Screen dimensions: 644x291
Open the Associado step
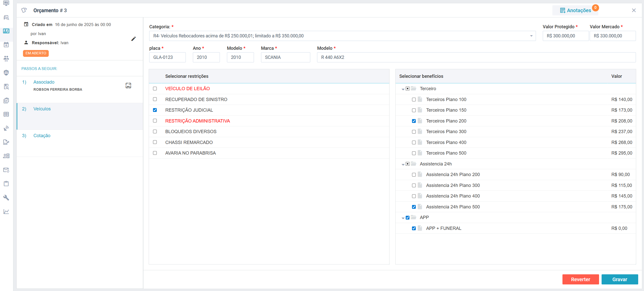click(44, 82)
